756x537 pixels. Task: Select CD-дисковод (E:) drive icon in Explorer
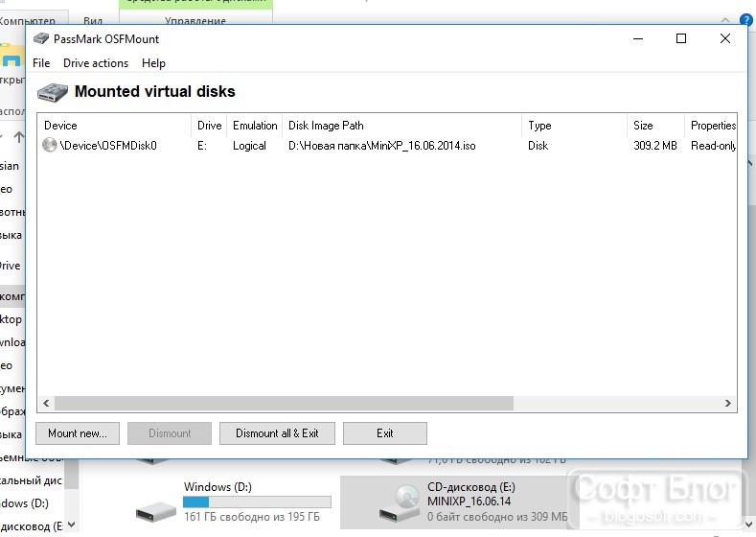click(401, 502)
